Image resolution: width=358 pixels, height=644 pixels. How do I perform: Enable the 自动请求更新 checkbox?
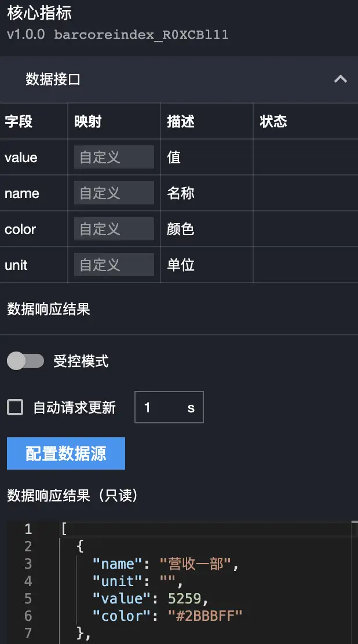click(x=15, y=407)
